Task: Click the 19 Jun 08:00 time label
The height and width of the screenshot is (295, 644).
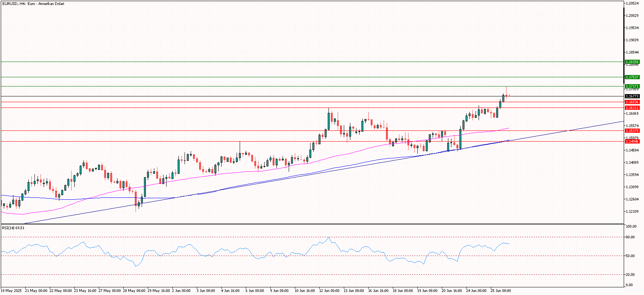Action: (x=427, y=291)
